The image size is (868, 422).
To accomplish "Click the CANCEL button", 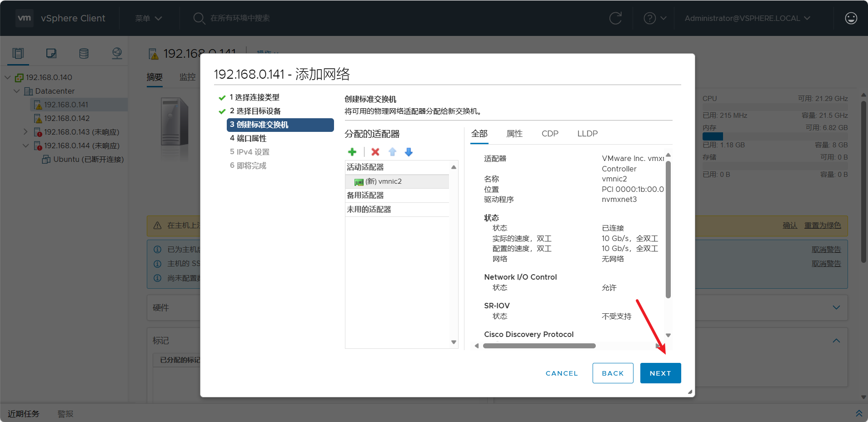I will 562,373.
